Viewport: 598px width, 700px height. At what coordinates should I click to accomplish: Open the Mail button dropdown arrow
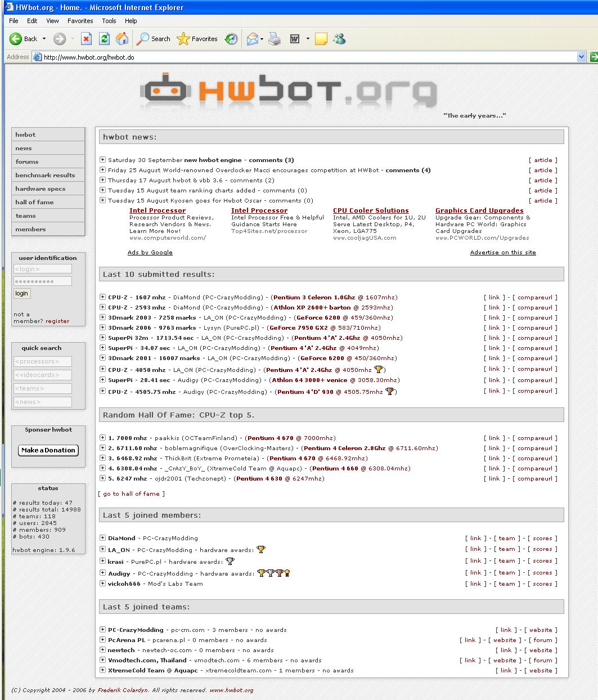262,39
